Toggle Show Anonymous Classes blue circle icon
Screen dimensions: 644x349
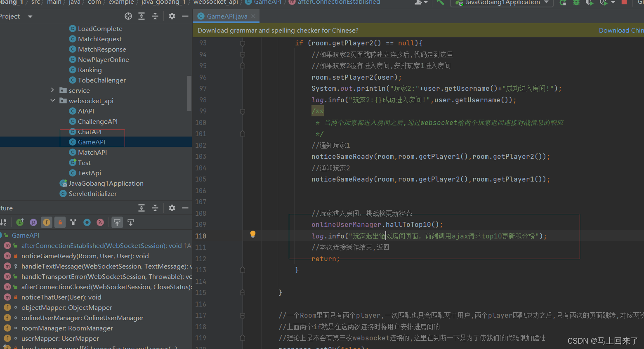coord(87,222)
